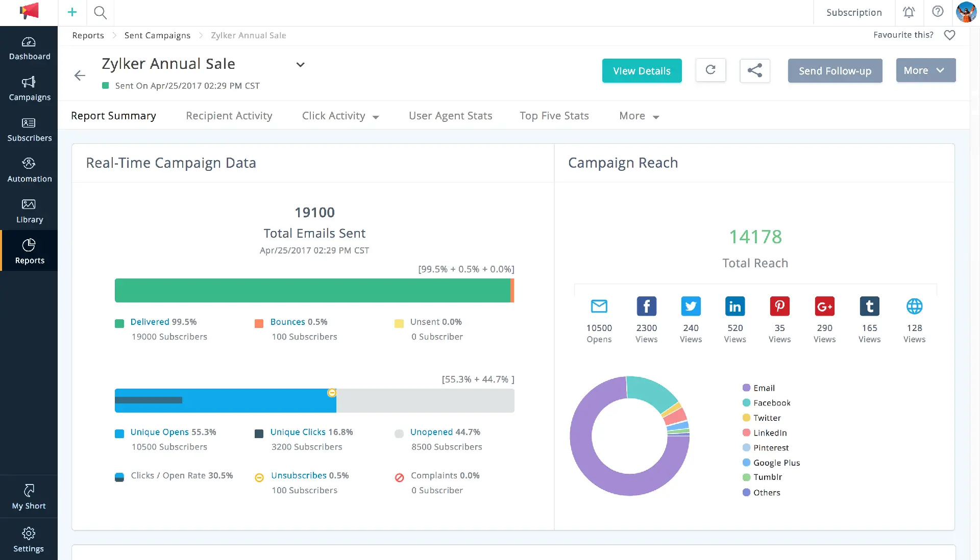
Task: Open the notifications bell icon
Action: (x=909, y=12)
